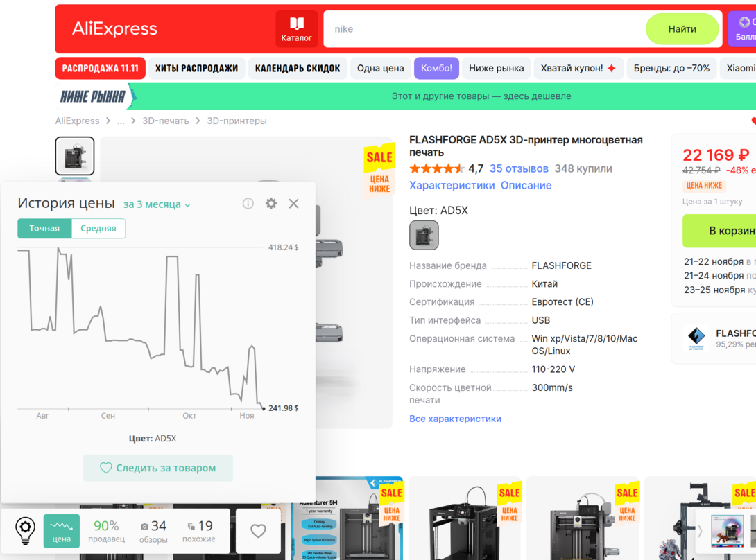This screenshot has height=560, width=756.
Task: Open price history settings gear
Action: 271,203
